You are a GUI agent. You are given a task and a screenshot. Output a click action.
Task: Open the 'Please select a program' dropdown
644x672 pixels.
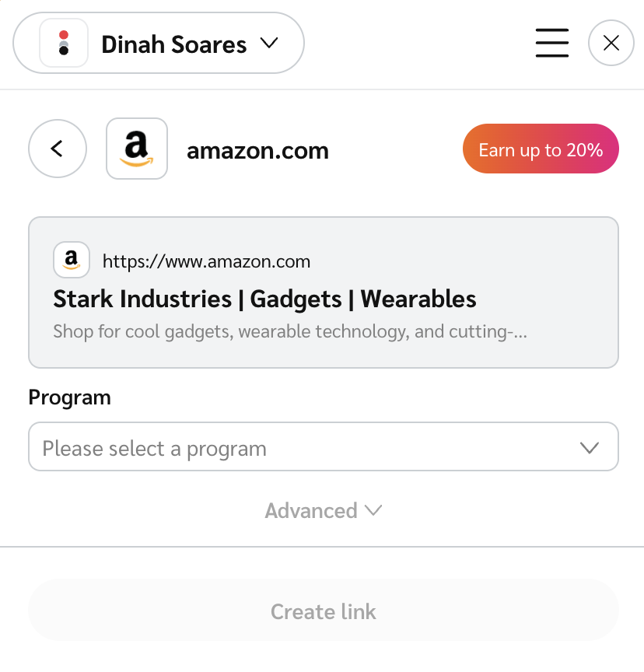click(311, 447)
